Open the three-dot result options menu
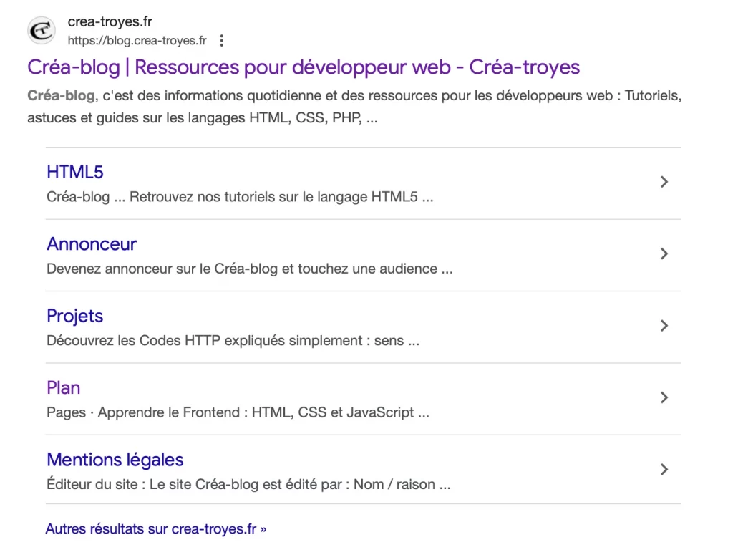Screen dimensions: 733x560 click(x=222, y=41)
